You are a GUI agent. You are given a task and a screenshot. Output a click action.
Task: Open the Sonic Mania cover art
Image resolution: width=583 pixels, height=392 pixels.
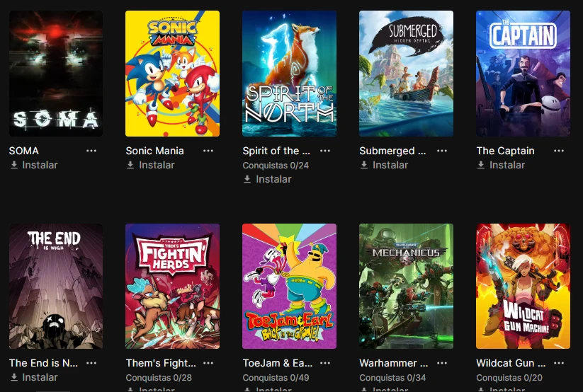[x=173, y=74]
